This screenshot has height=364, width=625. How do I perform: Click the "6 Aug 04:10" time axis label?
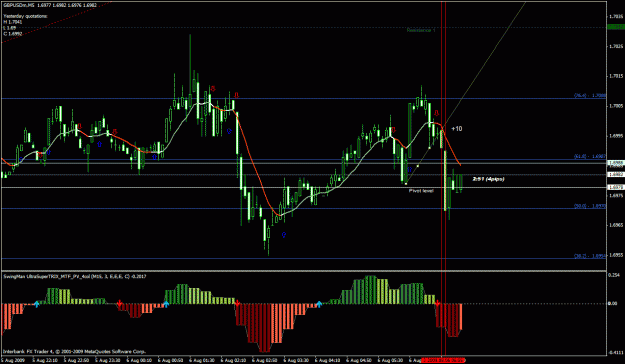[328, 360]
